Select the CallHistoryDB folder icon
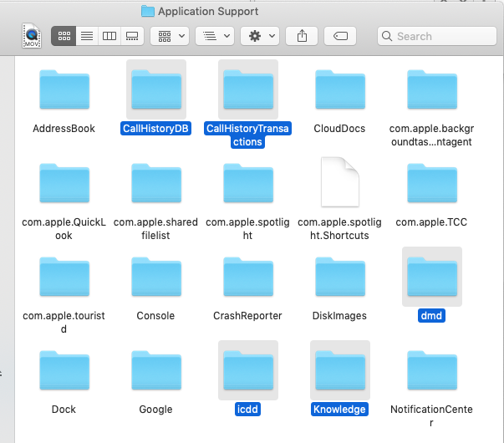This screenshot has width=504, height=443. [156, 89]
